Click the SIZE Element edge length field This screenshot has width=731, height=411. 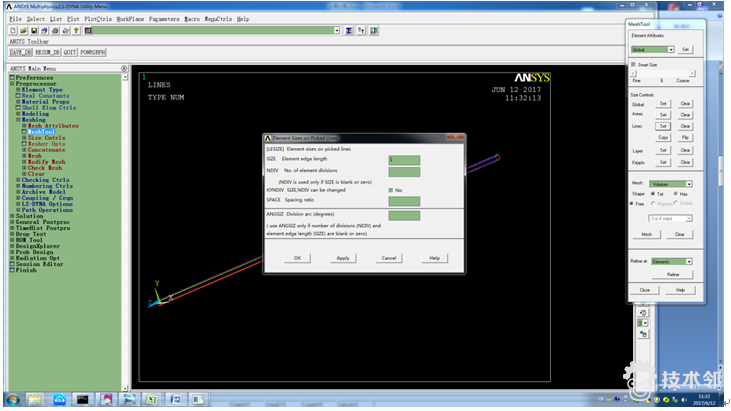click(404, 160)
